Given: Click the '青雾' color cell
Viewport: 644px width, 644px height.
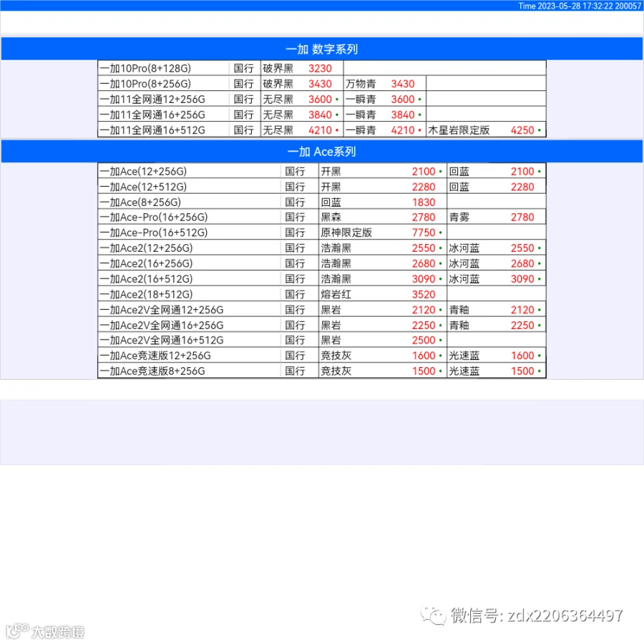Looking at the screenshot, I should 459,218.
